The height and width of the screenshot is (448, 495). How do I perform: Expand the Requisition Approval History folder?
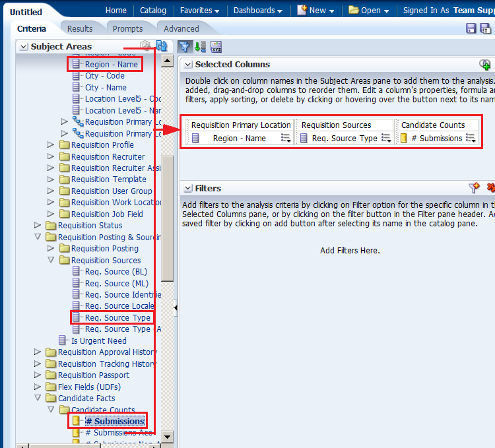37,352
